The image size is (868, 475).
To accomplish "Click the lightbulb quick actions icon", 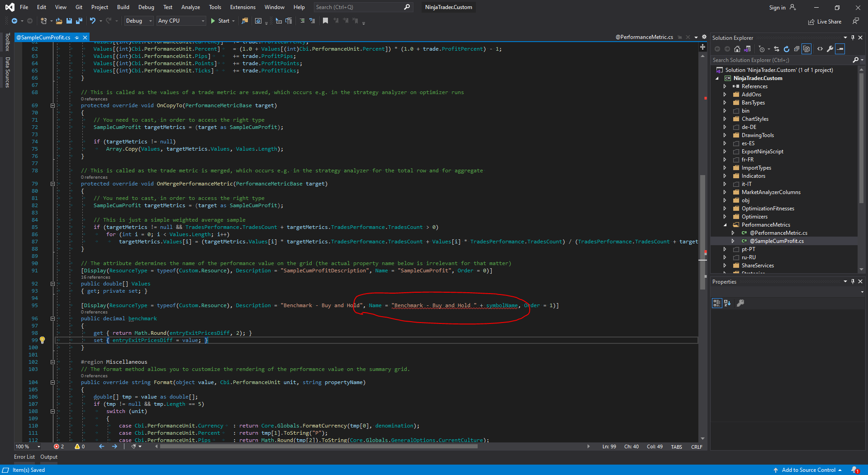I will (42, 340).
